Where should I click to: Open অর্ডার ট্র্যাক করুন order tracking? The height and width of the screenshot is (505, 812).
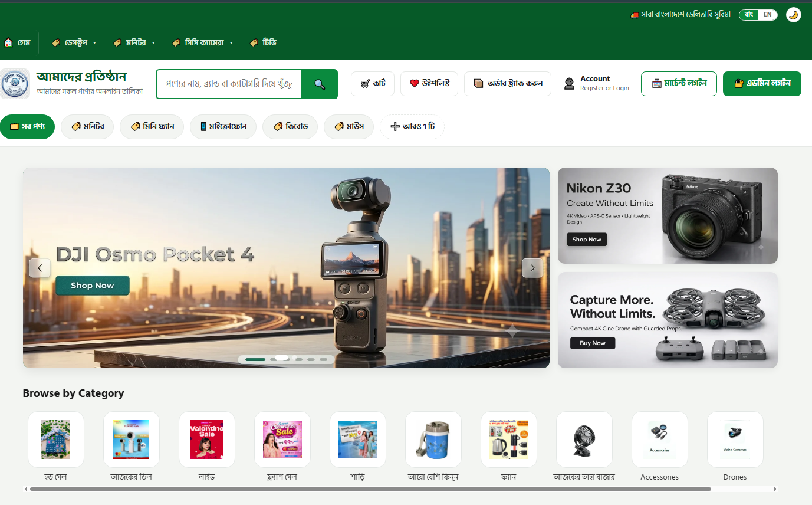[x=508, y=84]
